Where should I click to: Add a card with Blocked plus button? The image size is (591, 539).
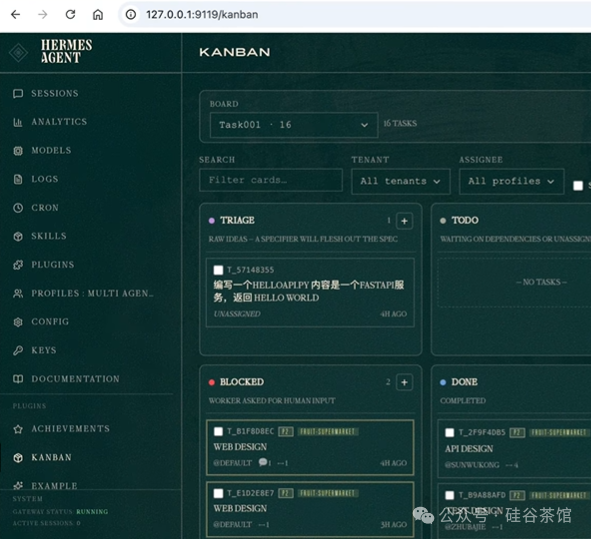[x=404, y=382]
